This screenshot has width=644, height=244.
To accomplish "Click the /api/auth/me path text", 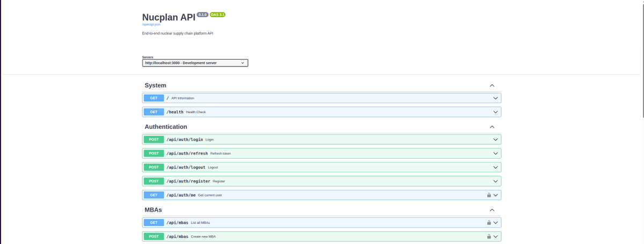I will click(x=181, y=195).
